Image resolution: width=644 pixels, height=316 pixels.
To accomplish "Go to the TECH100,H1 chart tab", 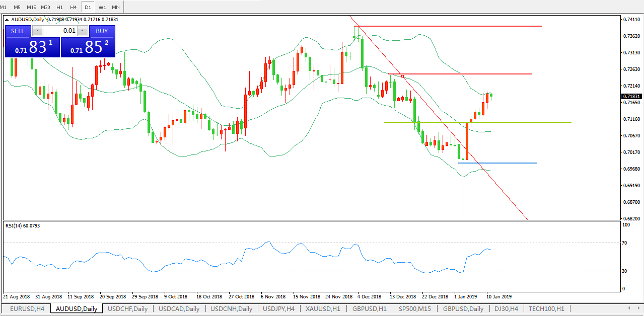I will (546, 309).
